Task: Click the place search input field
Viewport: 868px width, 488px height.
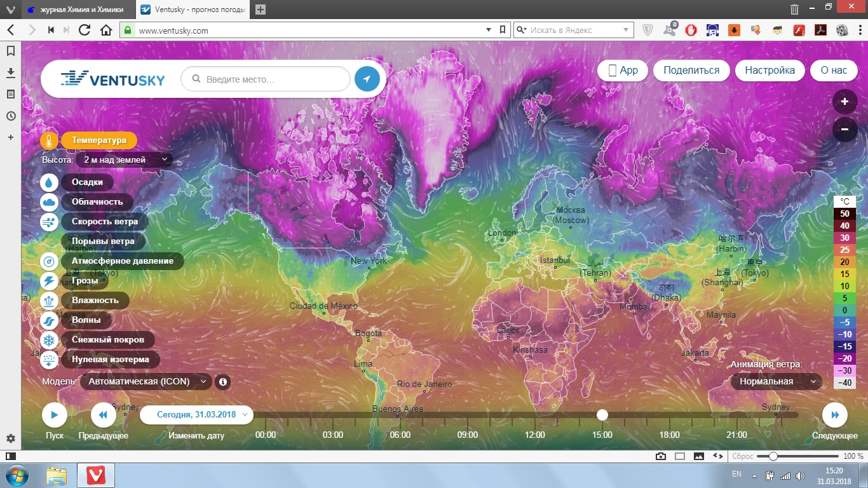Action: [273, 79]
